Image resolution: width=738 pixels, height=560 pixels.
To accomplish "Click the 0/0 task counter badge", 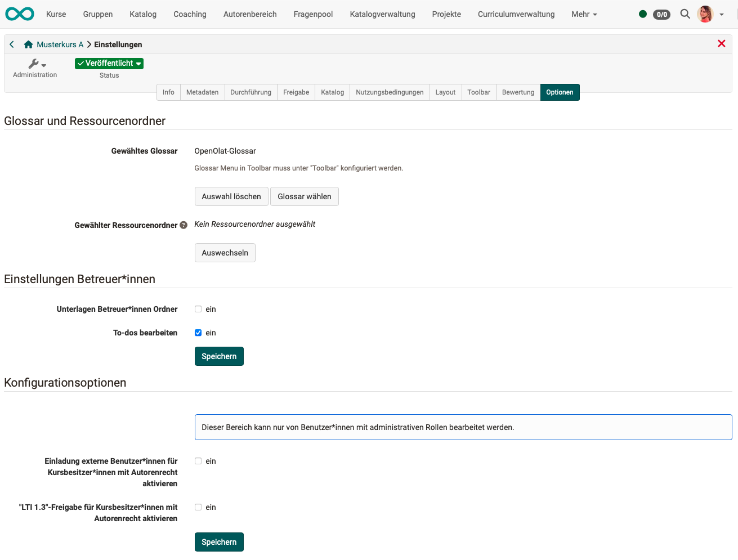I will coord(661,14).
